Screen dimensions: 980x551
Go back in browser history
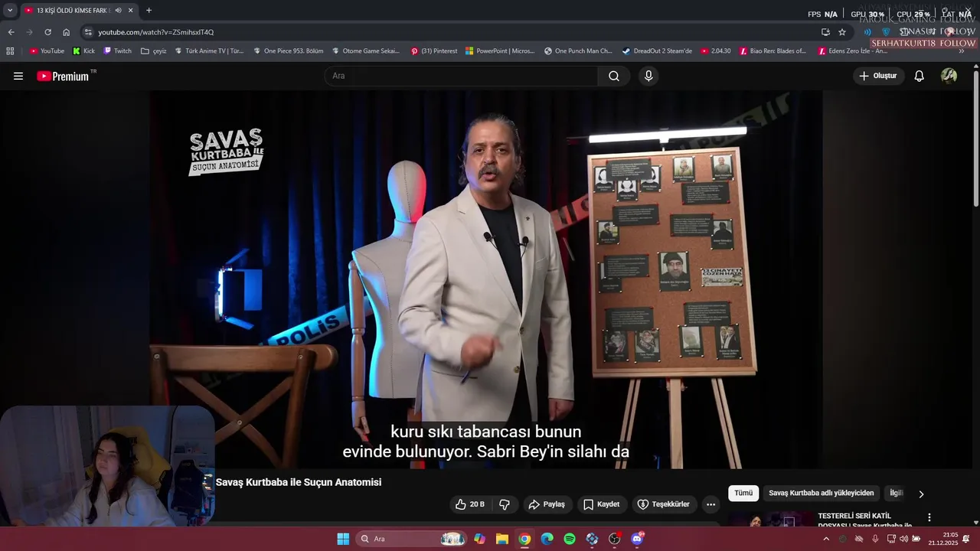pos(11,32)
